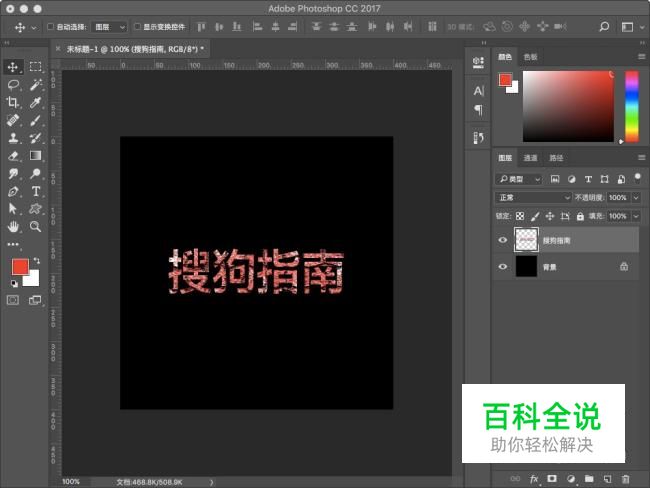
Task: Toggle lock all padlock icon
Action: coord(580,216)
